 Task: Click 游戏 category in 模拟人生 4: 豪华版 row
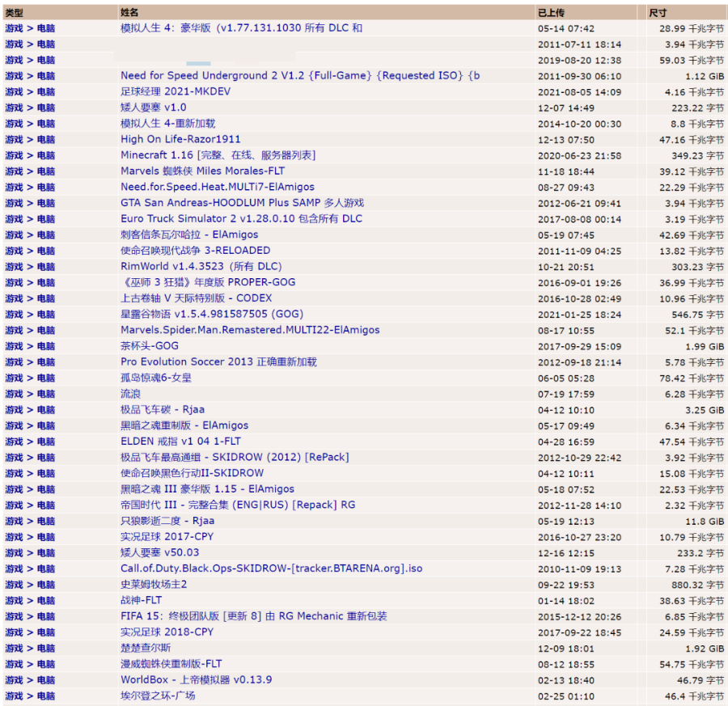point(14,28)
